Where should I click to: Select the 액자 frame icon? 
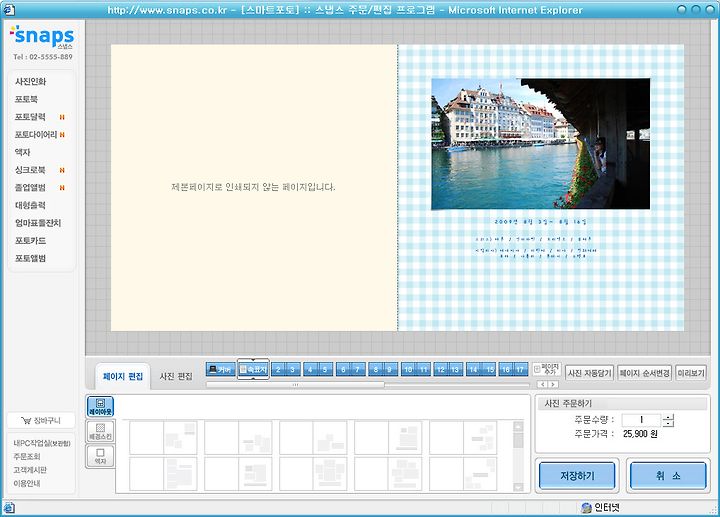click(x=100, y=456)
